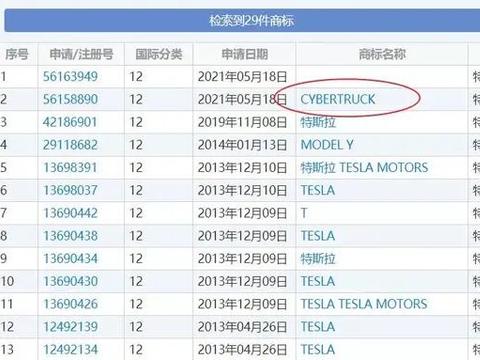Open registration number 42186901
This screenshot has width=480, height=360.
(70, 122)
